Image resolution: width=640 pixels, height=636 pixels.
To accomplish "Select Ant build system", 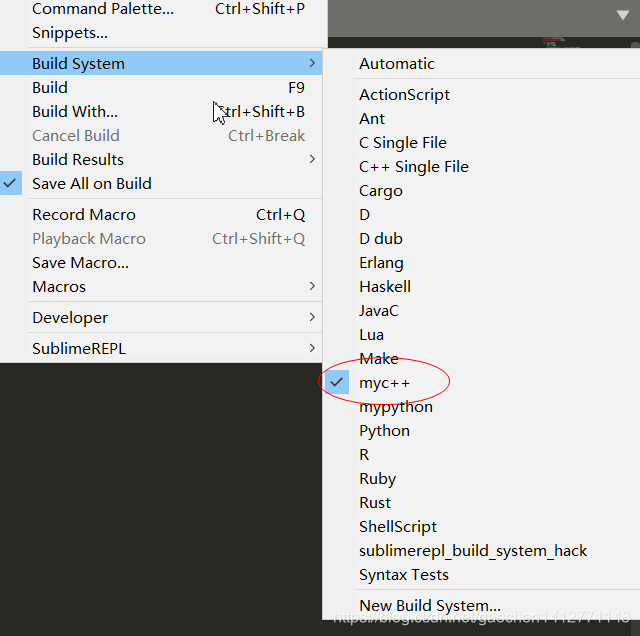I will click(481, 119).
